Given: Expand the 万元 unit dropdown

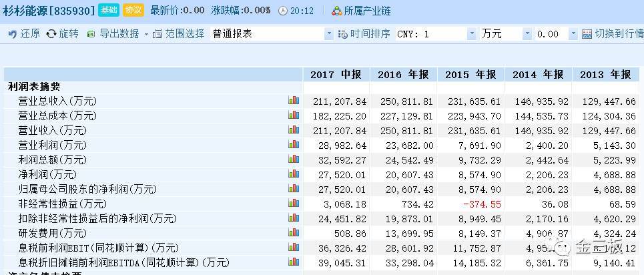Looking at the screenshot, I should coord(527,34).
